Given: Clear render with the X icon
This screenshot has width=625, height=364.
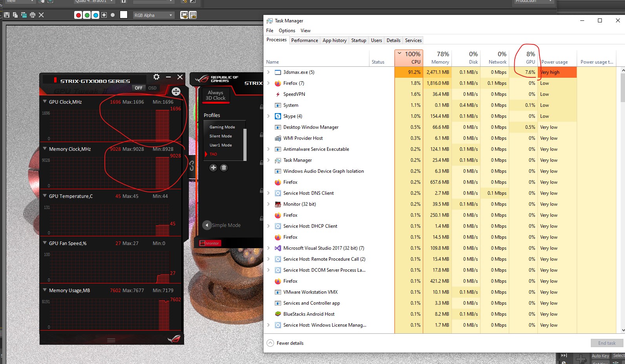Looking at the screenshot, I should 41,15.
